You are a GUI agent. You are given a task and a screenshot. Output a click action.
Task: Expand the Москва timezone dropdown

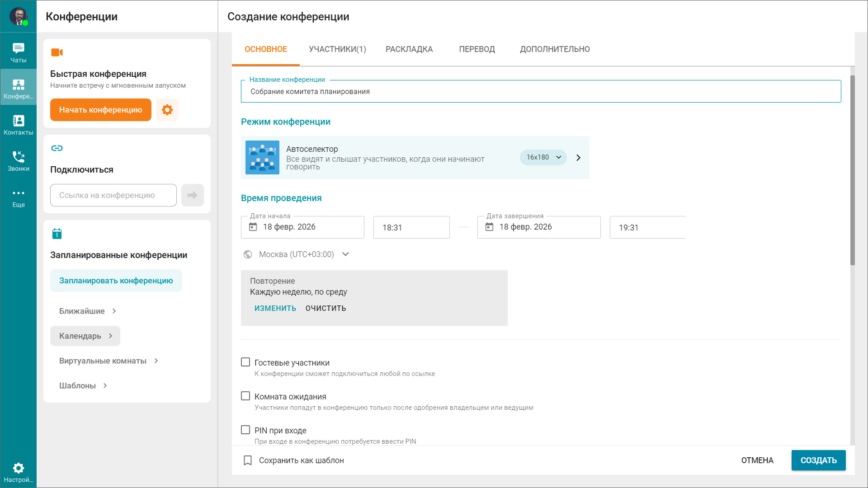(345, 254)
